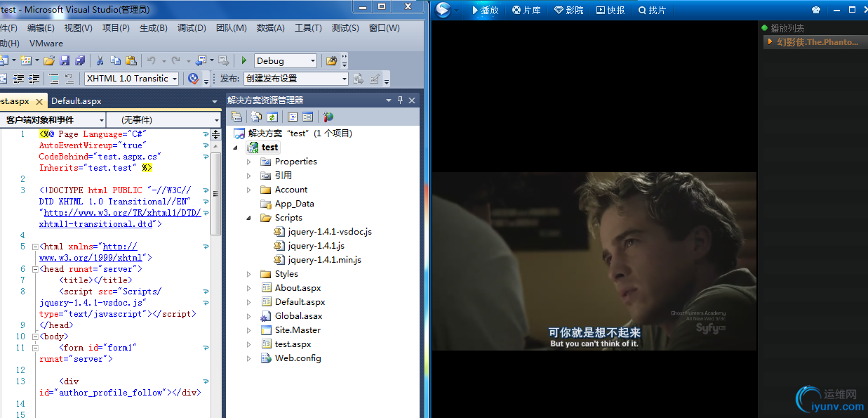Image resolution: width=868 pixels, height=418 pixels.
Task: Refresh the Solution Explorer tree
Action: click(x=272, y=117)
